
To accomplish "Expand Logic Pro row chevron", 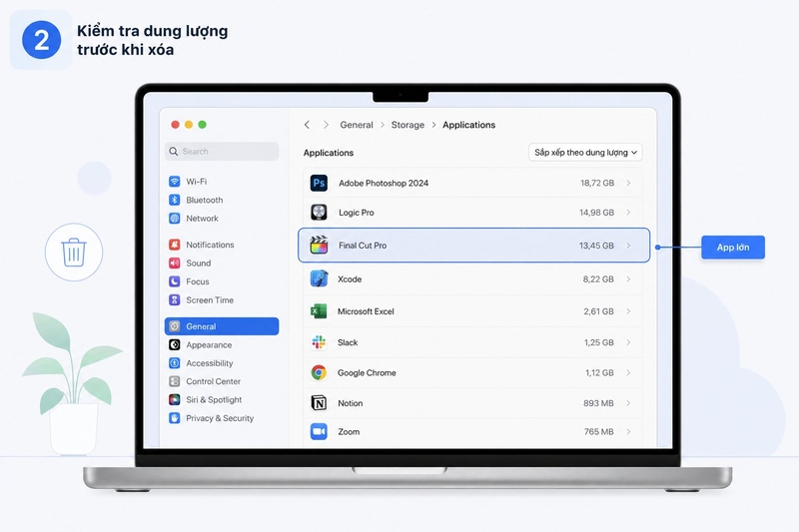I will 628,213.
